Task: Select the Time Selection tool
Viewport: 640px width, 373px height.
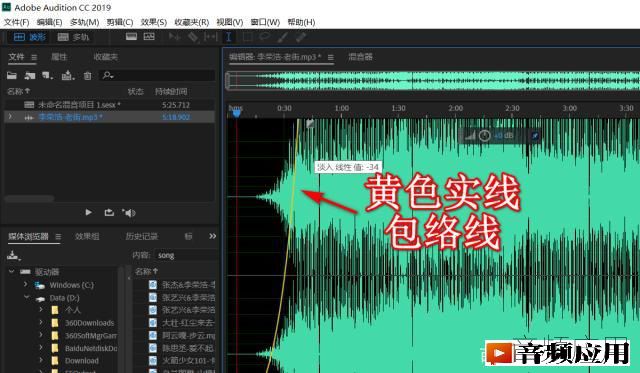Action: point(229,37)
